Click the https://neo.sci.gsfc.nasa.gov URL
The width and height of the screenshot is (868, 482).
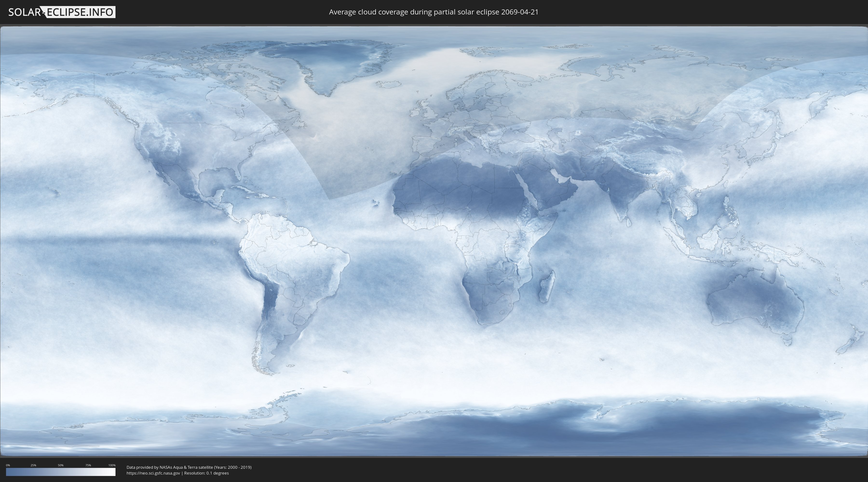point(153,473)
